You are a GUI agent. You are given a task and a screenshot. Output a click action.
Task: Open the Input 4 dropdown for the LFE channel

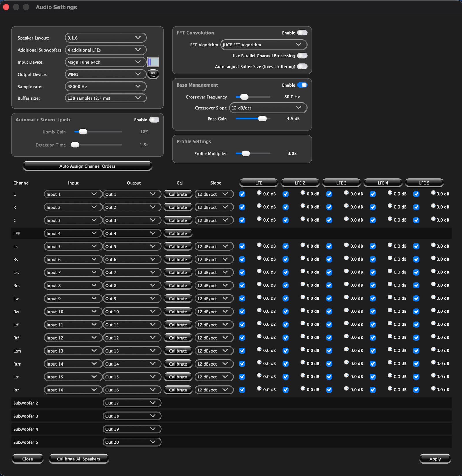[x=73, y=233]
